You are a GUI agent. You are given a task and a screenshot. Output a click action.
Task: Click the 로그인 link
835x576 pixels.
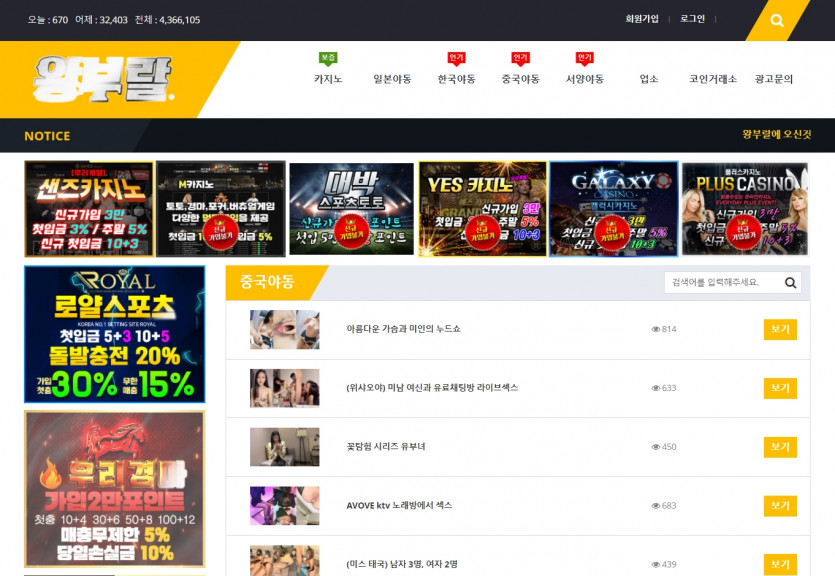692,19
